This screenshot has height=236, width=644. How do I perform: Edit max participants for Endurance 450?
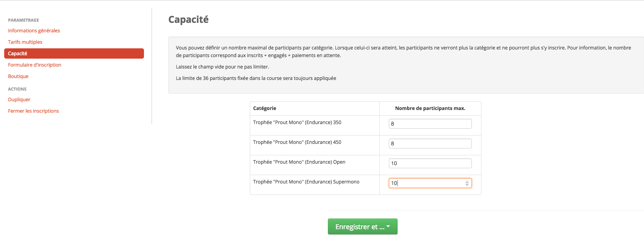pyautogui.click(x=430, y=144)
